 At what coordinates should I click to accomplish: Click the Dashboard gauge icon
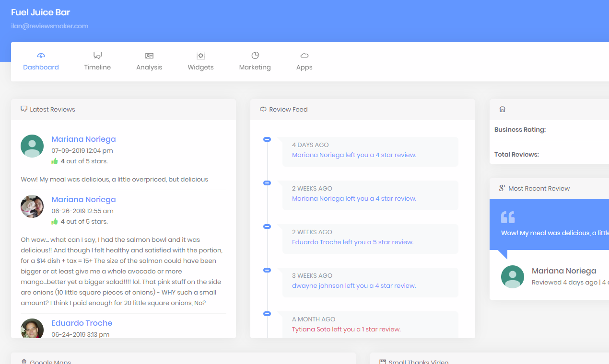(41, 56)
